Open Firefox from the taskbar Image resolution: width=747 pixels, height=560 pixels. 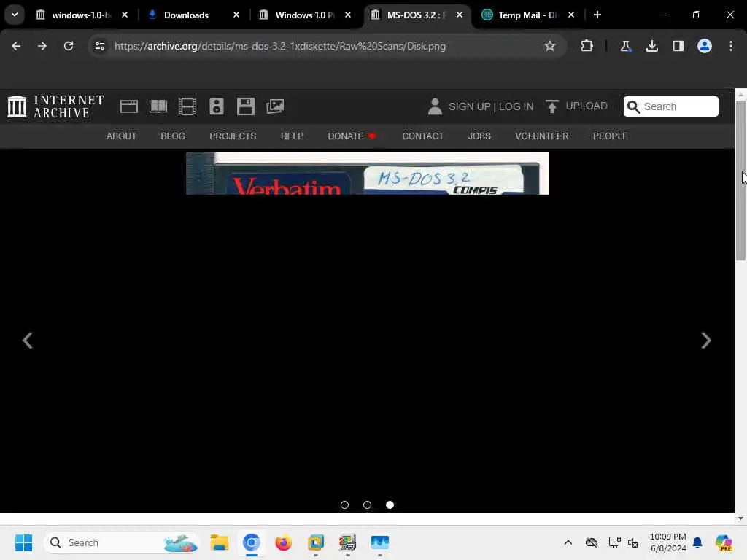[x=284, y=542]
